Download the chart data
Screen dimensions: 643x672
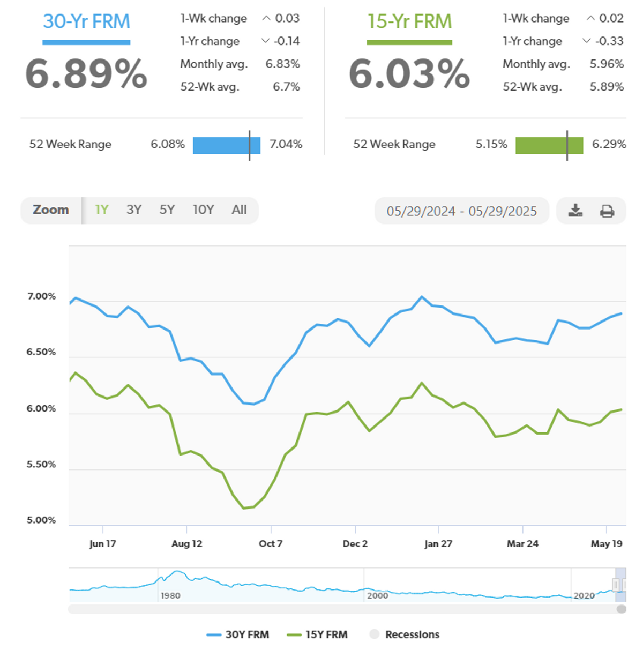pyautogui.click(x=575, y=211)
